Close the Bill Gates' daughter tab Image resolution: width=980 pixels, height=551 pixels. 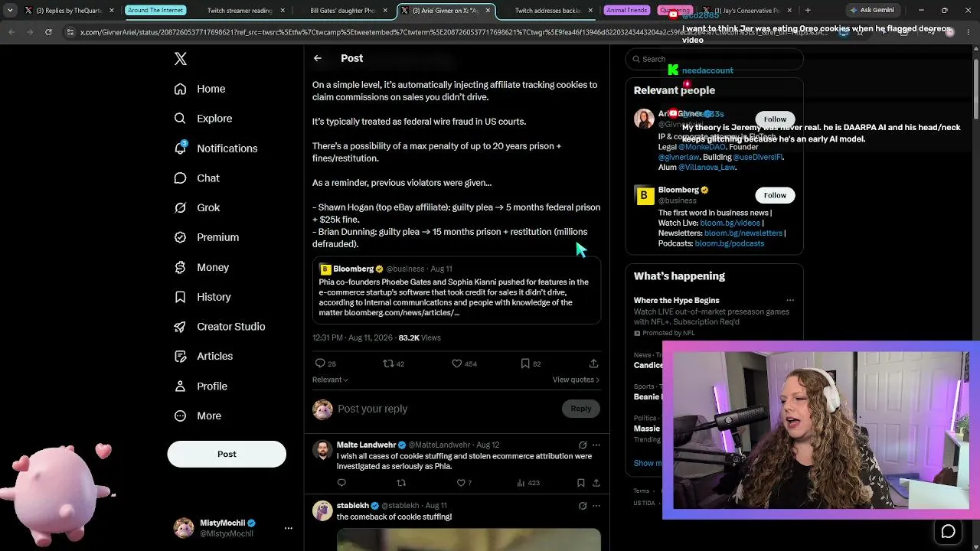pyautogui.click(x=384, y=11)
